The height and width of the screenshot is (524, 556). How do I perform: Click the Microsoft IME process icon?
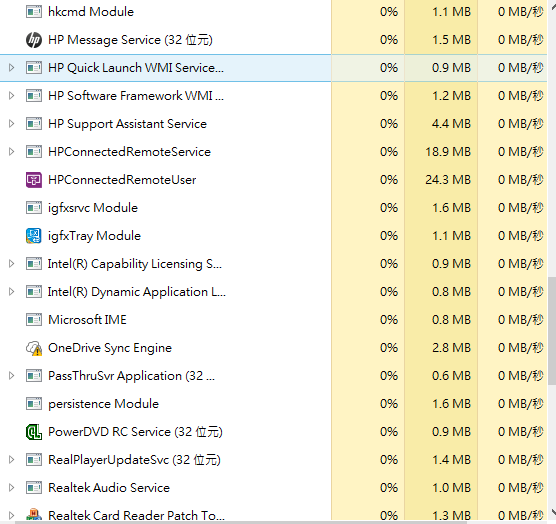point(34,320)
